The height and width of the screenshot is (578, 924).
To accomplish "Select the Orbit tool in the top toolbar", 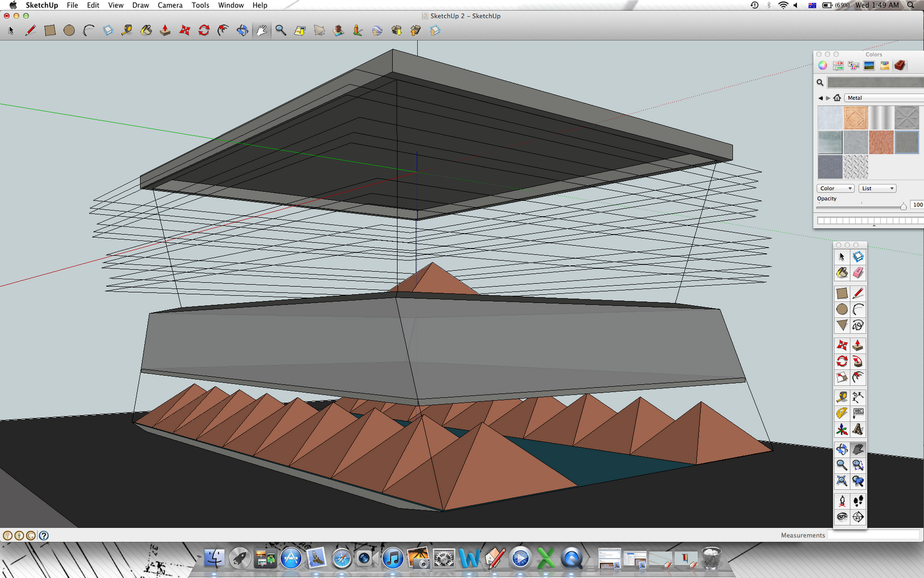I will point(243,31).
